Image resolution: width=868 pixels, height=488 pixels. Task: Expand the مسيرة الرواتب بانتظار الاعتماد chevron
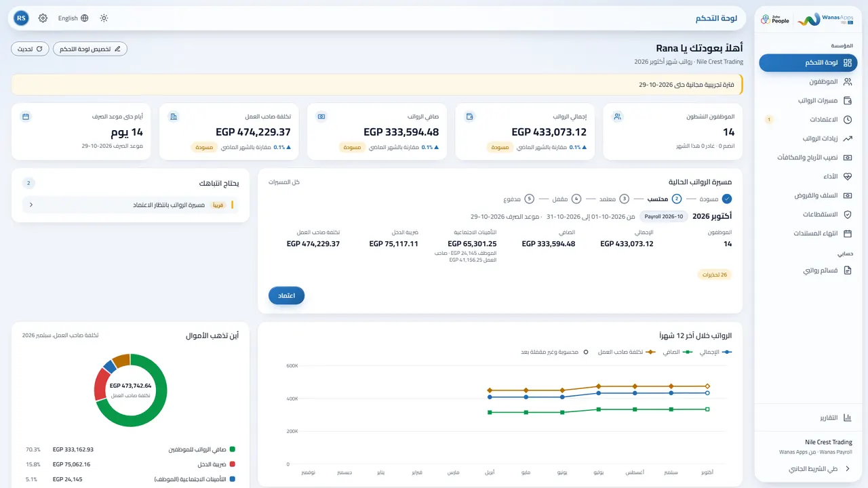click(x=31, y=205)
